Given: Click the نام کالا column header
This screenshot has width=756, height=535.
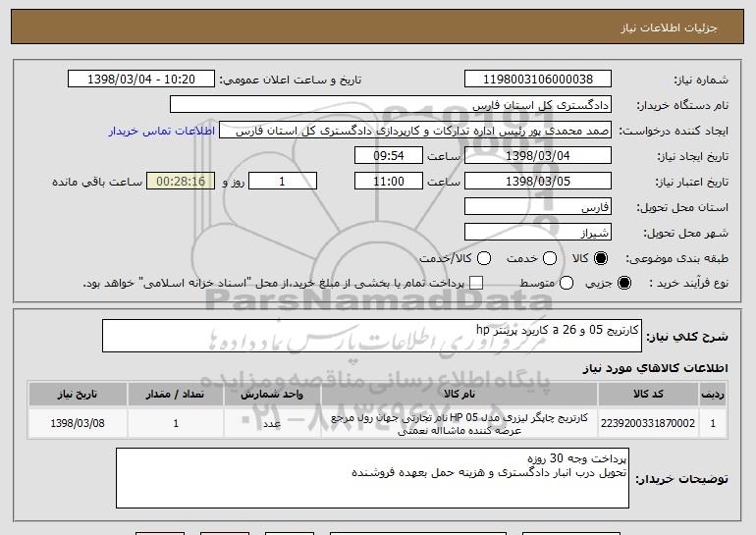Looking at the screenshot, I should tap(459, 395).
